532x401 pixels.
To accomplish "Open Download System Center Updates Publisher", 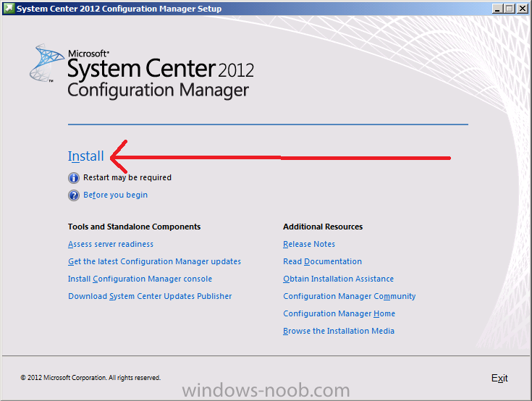I will click(150, 296).
